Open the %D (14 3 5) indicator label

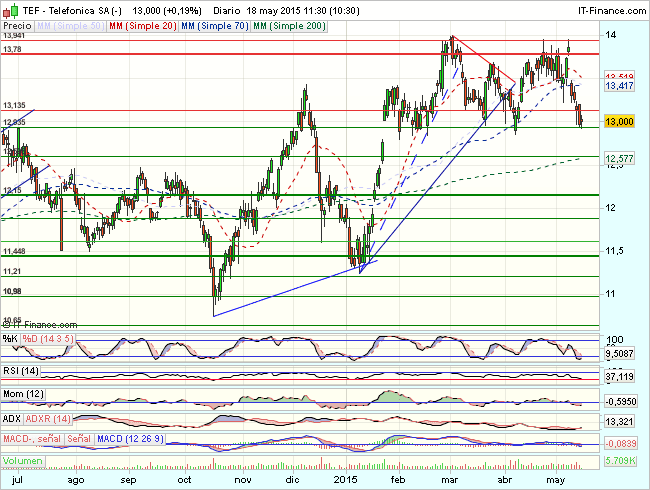coord(48,339)
